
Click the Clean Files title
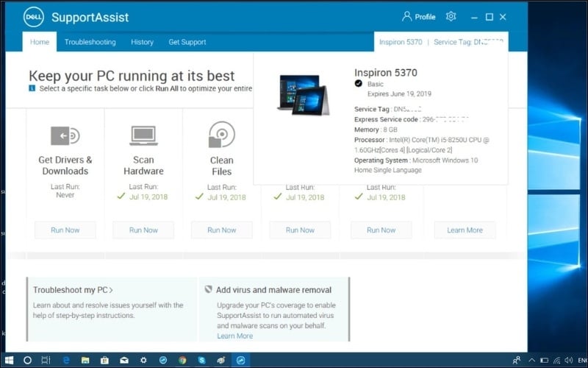point(222,166)
